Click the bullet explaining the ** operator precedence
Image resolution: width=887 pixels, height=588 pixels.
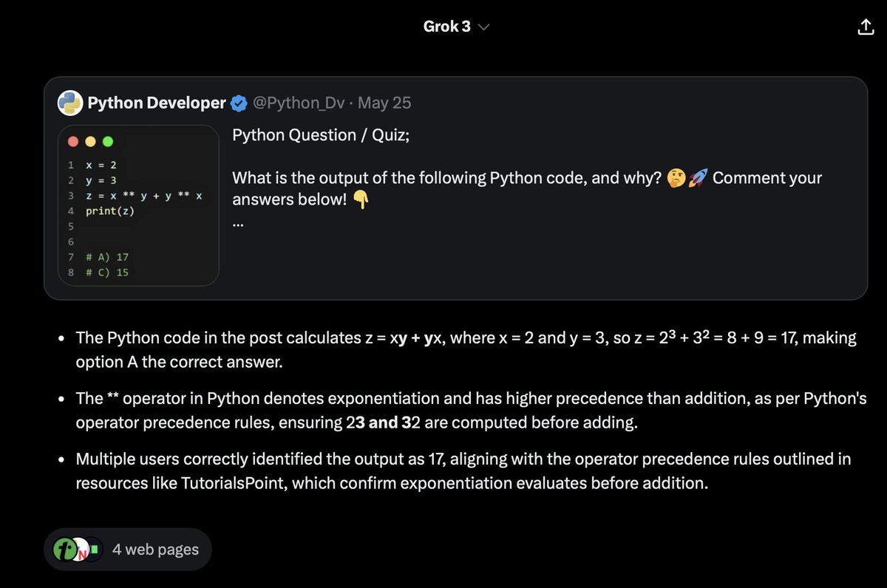[471, 411]
